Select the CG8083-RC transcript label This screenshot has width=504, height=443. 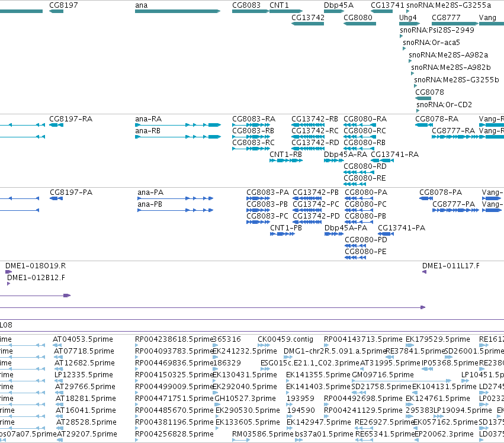coord(253,143)
